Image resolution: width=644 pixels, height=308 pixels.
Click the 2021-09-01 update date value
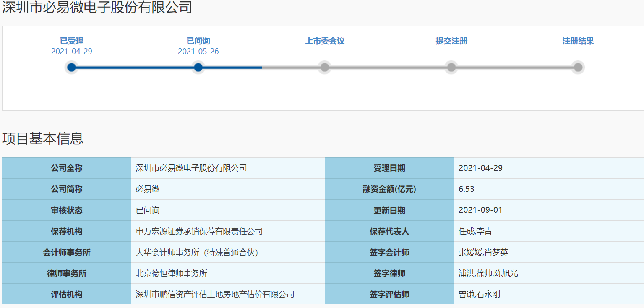(x=480, y=210)
